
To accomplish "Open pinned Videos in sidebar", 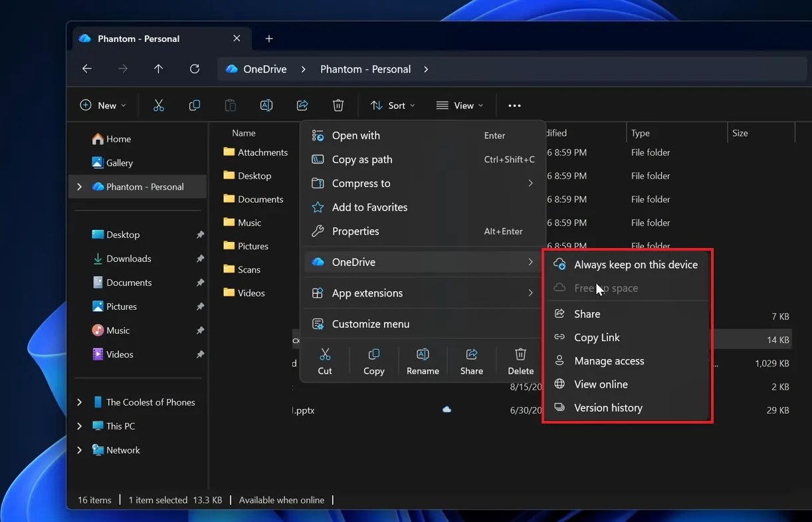I will (112, 354).
